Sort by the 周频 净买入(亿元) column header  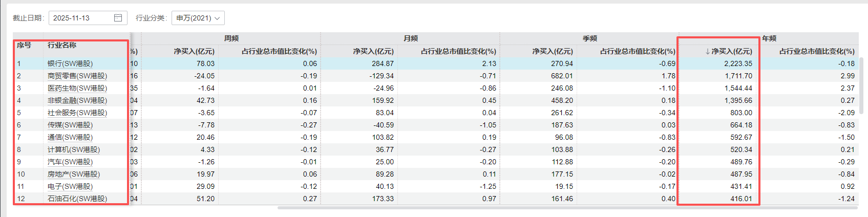(194, 51)
